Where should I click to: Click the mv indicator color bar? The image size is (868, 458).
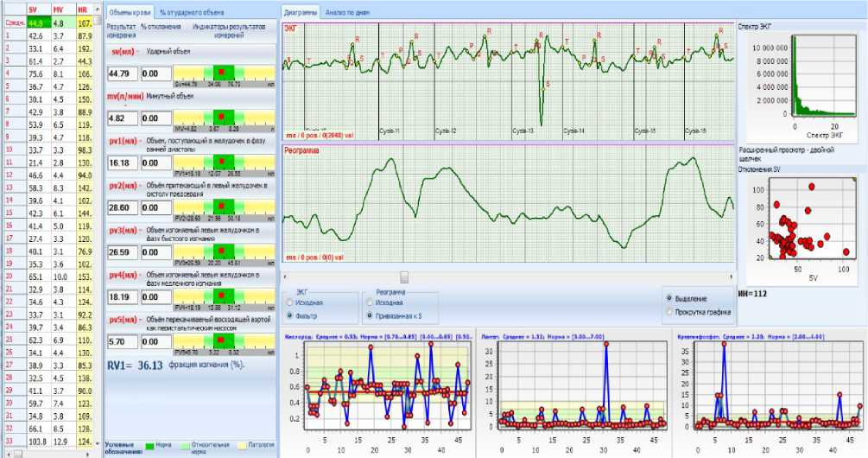click(225, 118)
